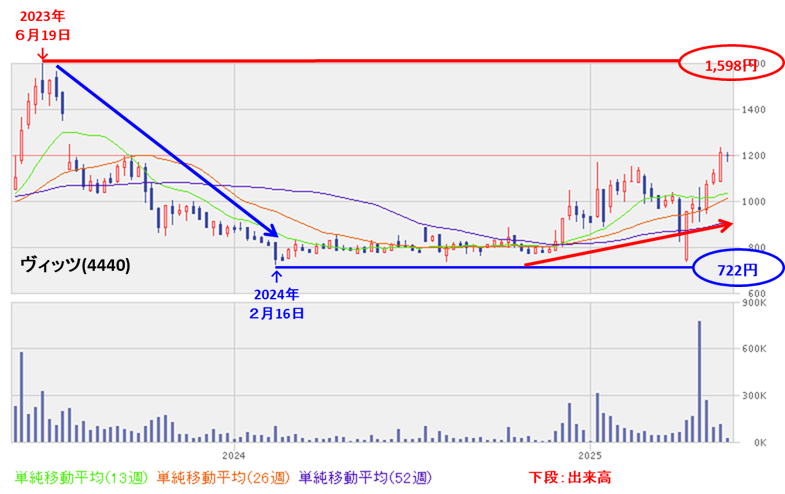This screenshot has height=494, width=785.
Task: Click the tallest 2023 volume bar near 600K
Action: 22,397
